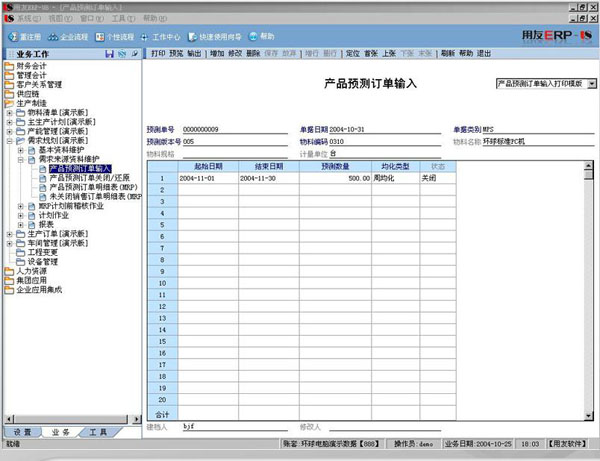Viewport: 600px width, 461px height.
Task: Click the 集团应用 folder icon
Action: pyautogui.click(x=9, y=281)
